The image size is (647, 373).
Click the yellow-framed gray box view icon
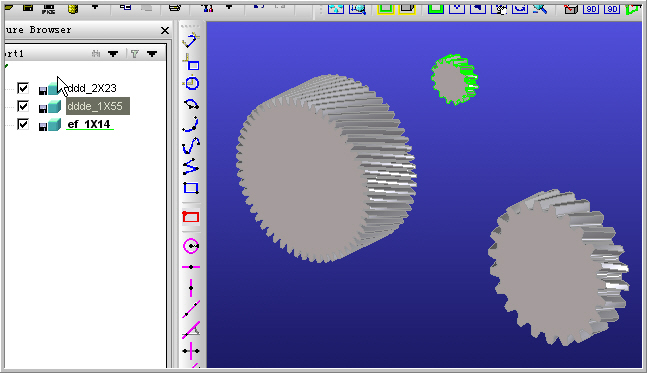click(x=407, y=9)
